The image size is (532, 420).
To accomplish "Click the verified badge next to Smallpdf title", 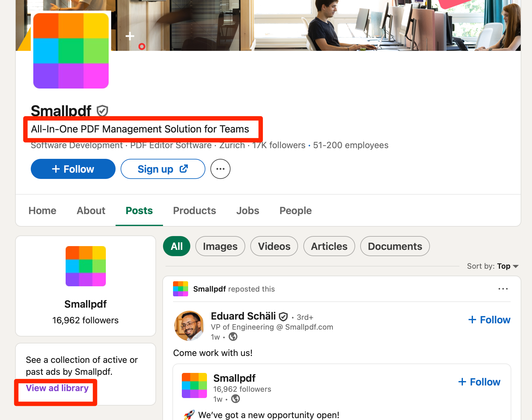I will (102, 111).
